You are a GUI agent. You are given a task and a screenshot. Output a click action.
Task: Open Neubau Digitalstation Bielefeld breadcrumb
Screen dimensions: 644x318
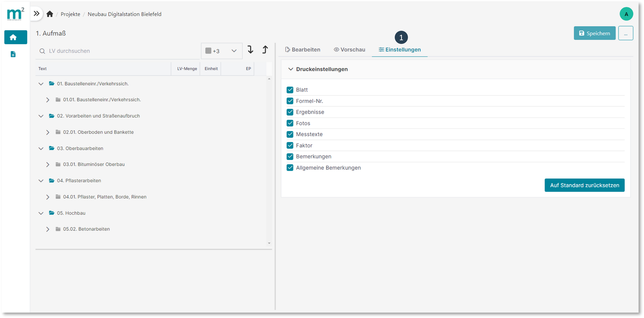coord(124,14)
